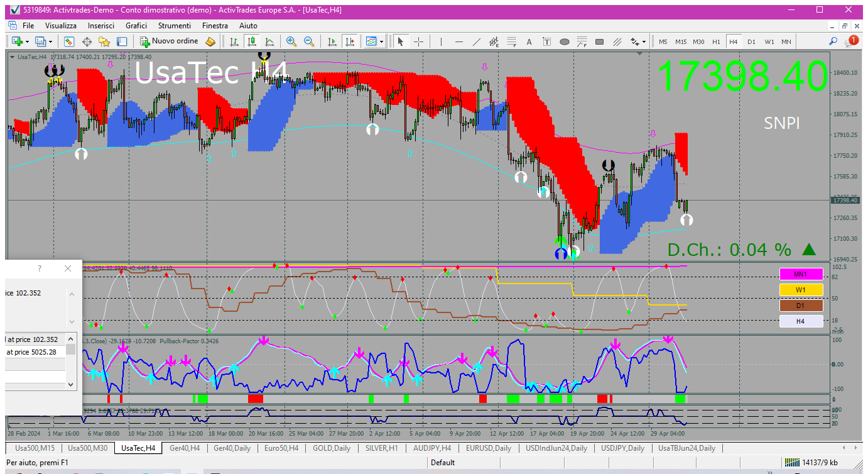Switch to H1 timeframe

[x=716, y=41]
